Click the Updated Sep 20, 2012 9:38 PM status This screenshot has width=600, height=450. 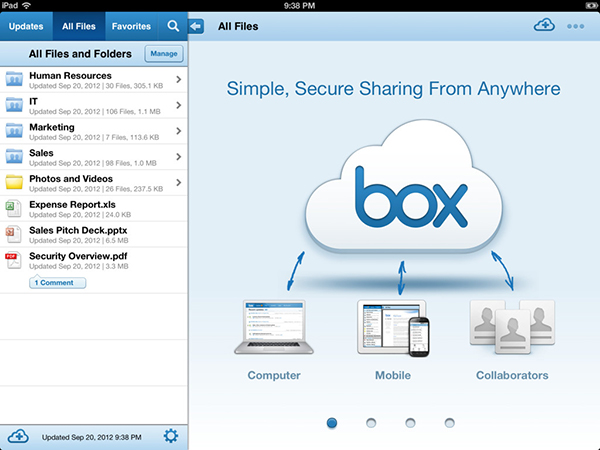91,437
